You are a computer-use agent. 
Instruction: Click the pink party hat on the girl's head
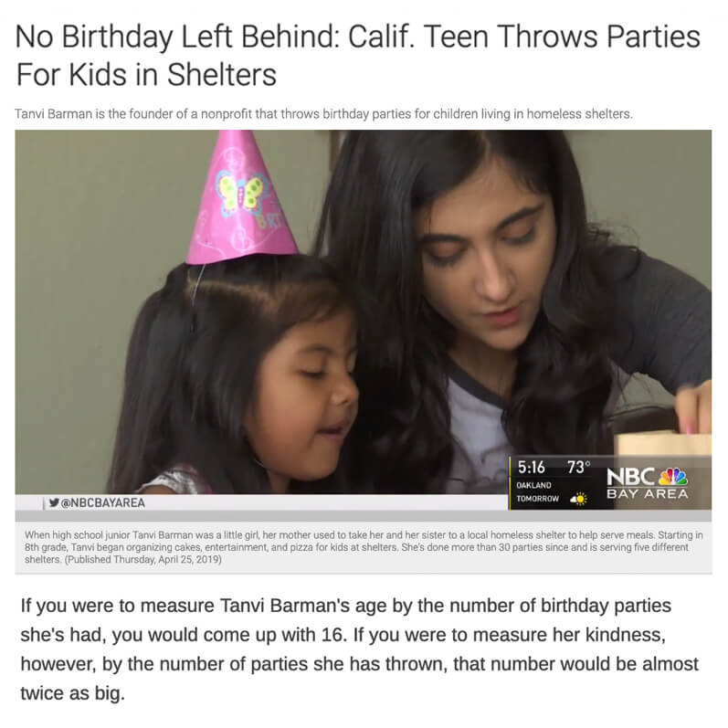240,197
